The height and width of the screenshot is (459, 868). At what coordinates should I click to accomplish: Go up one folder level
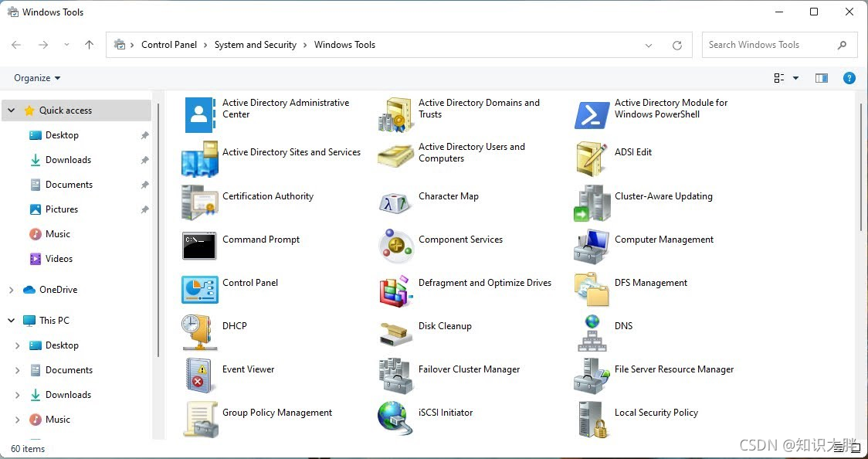coord(89,45)
